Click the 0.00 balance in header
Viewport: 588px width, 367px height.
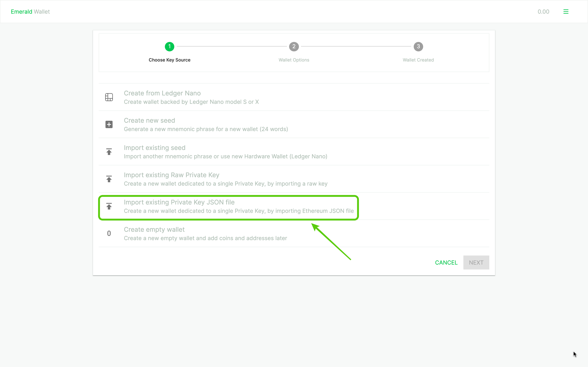click(x=543, y=12)
